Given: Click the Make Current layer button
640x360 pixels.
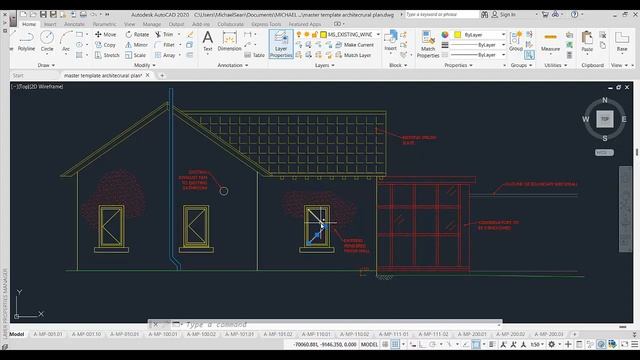Looking at the screenshot, I should tap(355, 45).
